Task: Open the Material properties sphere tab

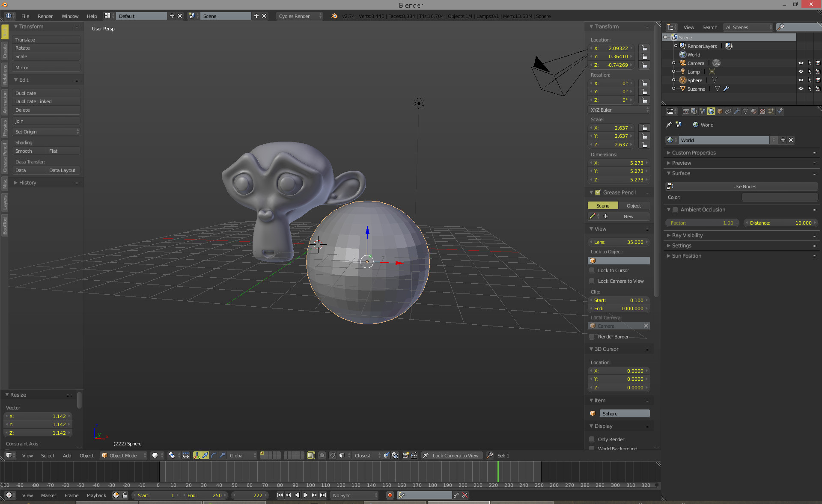Action: 754,111
